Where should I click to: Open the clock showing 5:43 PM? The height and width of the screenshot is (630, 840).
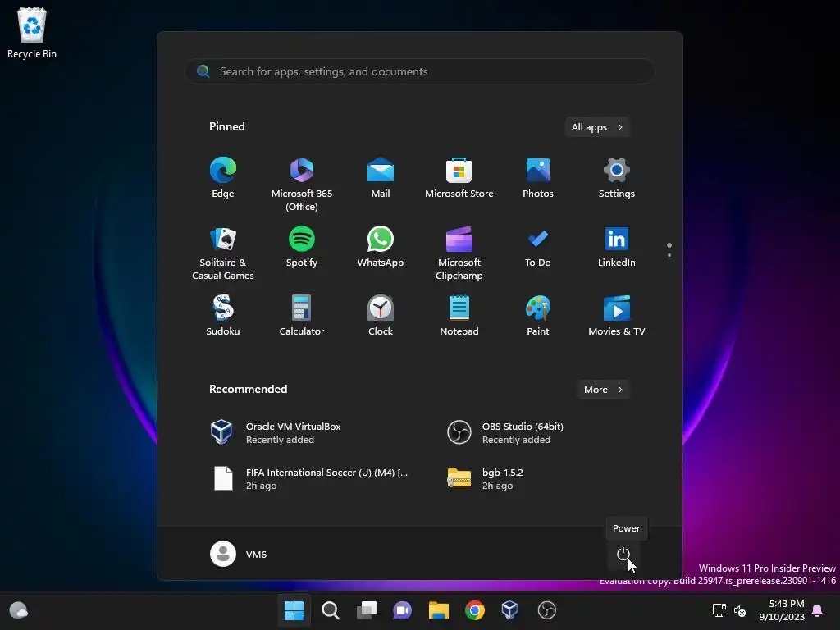(782, 610)
